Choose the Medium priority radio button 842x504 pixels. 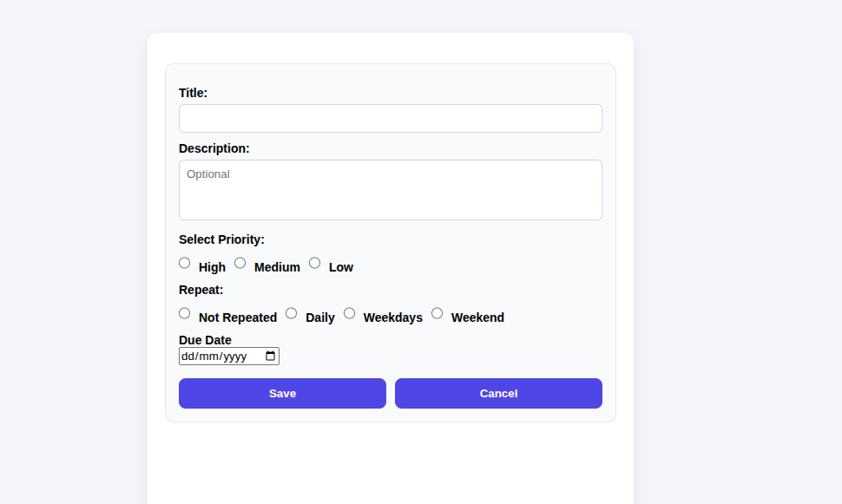pos(240,263)
